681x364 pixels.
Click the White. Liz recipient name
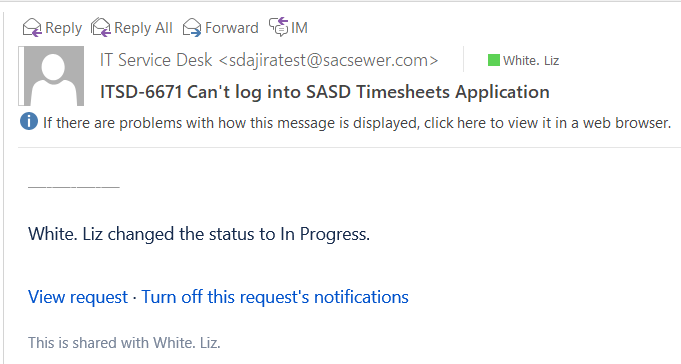pyautogui.click(x=531, y=60)
